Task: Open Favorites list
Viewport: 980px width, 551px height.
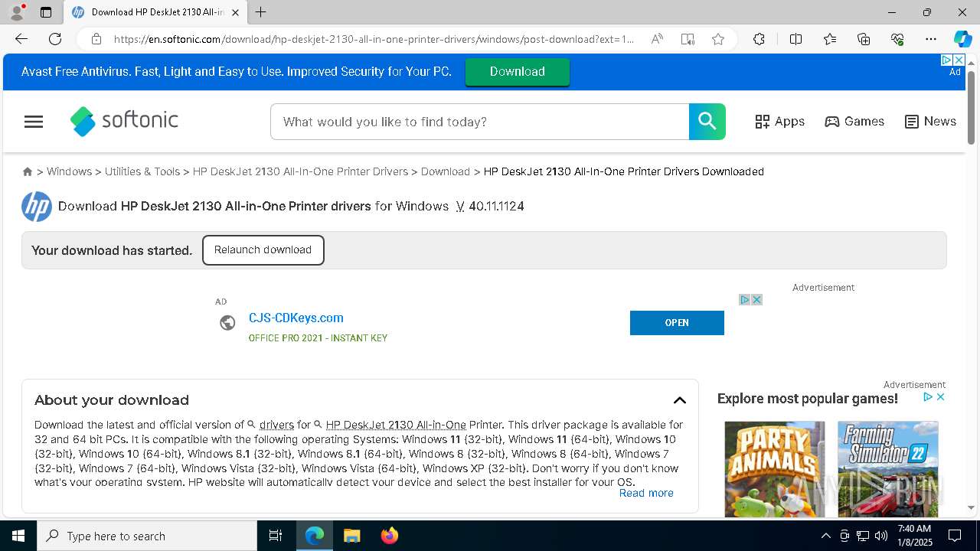Action: [x=830, y=39]
